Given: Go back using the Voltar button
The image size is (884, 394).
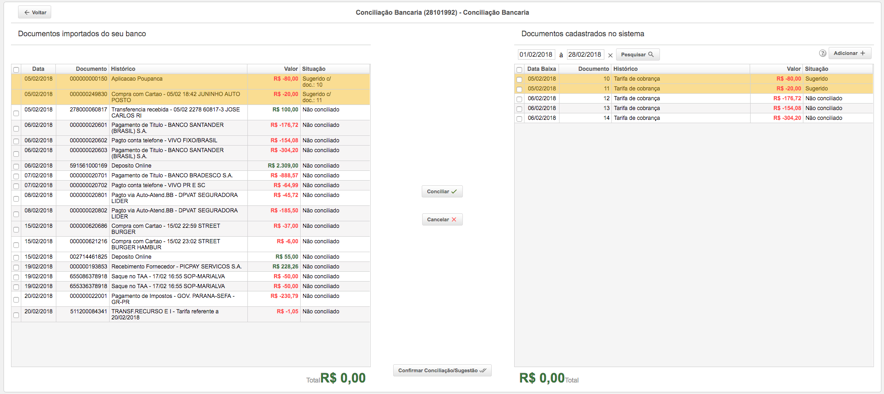Looking at the screenshot, I should point(34,12).
